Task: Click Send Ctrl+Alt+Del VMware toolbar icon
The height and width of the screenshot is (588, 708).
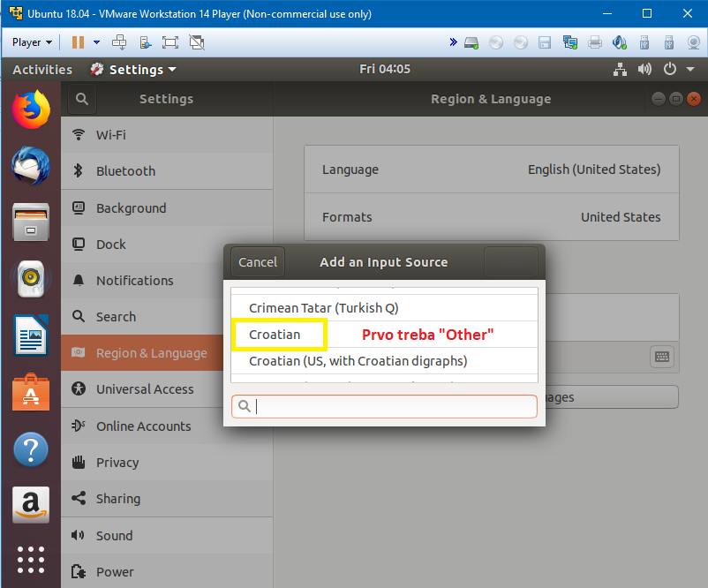Action: click(x=119, y=42)
